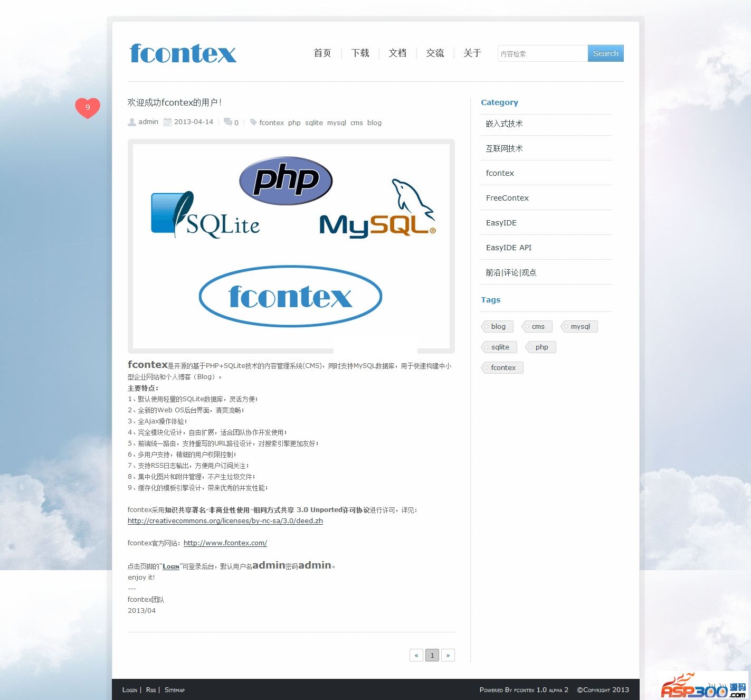Click the content search input field
This screenshot has height=700, width=751.
click(543, 53)
